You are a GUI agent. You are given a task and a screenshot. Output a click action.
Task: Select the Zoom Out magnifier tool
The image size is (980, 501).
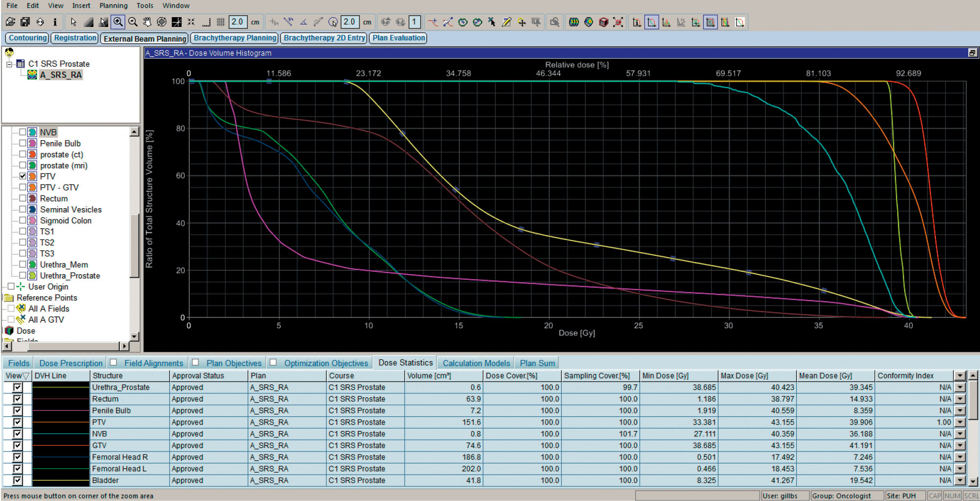(x=133, y=22)
